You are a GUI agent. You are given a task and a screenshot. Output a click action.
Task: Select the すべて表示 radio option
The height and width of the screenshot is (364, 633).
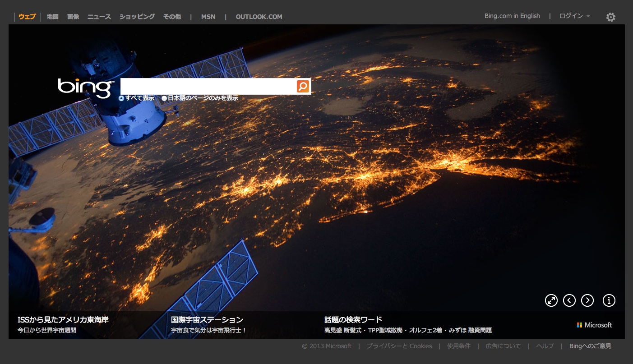coord(121,98)
